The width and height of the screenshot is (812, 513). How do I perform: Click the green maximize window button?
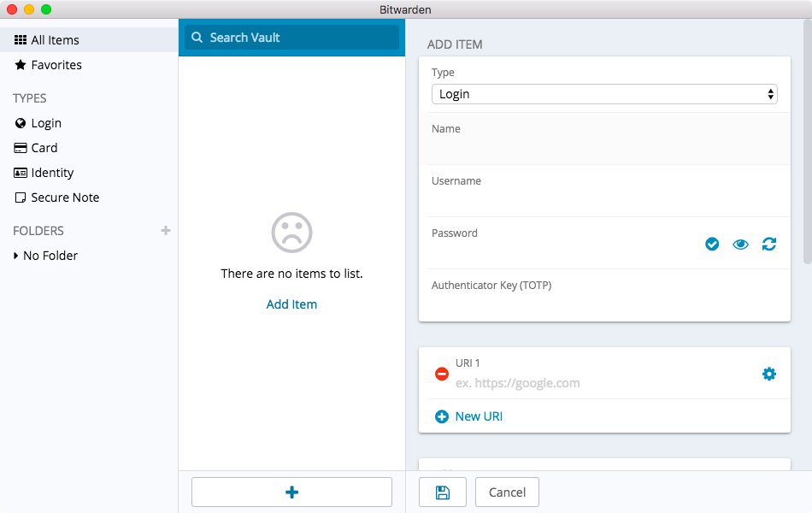point(46,9)
